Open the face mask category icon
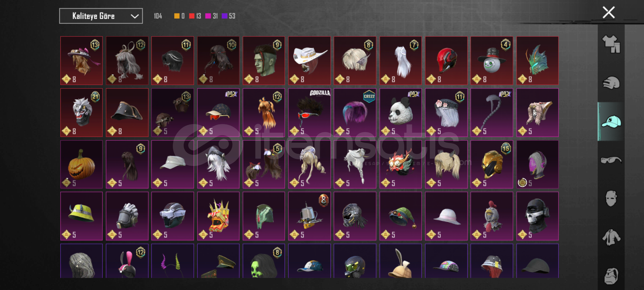Viewport: 644px width, 290px height. click(611, 199)
